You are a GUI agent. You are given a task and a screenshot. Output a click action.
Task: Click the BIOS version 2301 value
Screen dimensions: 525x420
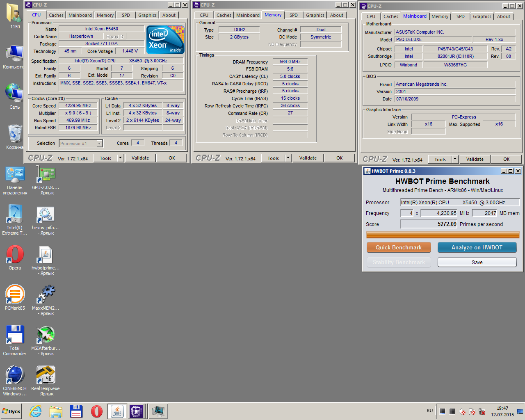click(x=455, y=91)
